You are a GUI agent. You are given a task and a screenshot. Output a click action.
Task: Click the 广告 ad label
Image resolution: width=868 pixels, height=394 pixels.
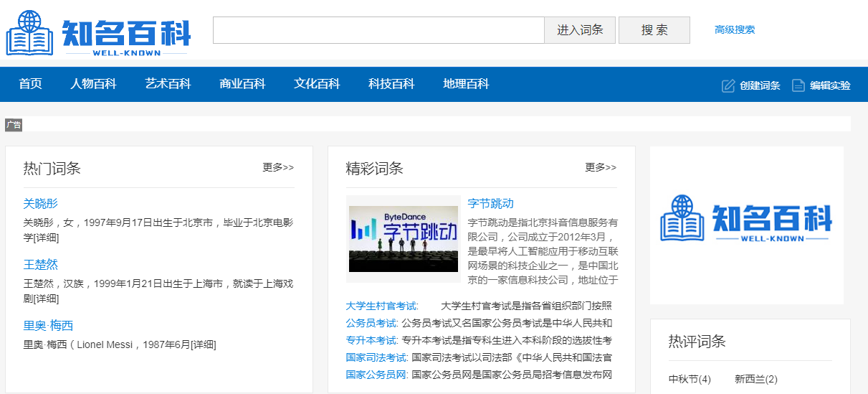click(14, 125)
